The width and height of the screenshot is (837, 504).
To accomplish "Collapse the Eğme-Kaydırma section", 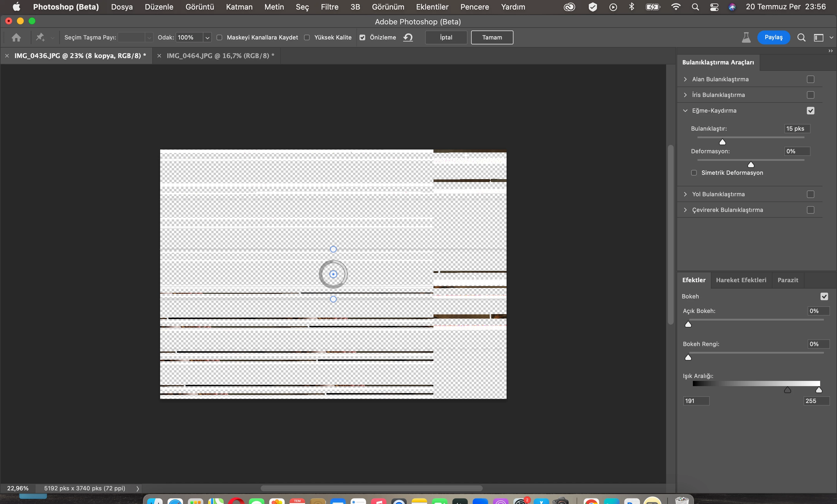I will tap(685, 111).
